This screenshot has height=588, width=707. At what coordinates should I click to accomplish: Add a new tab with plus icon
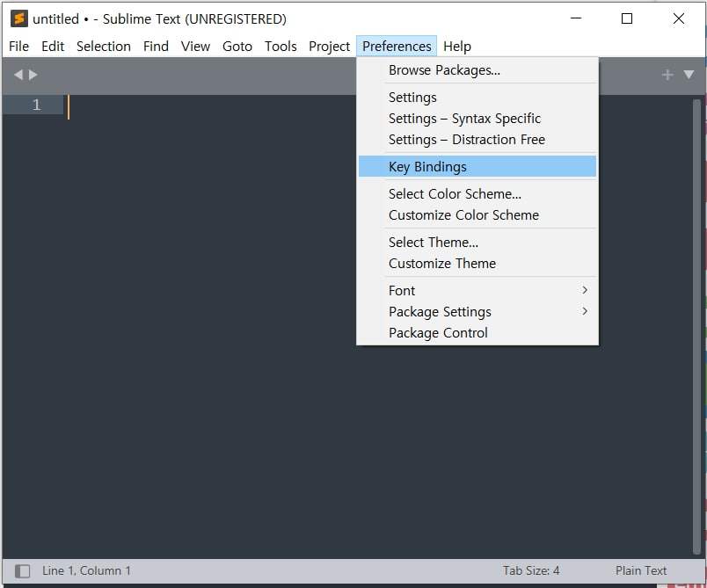coord(667,75)
